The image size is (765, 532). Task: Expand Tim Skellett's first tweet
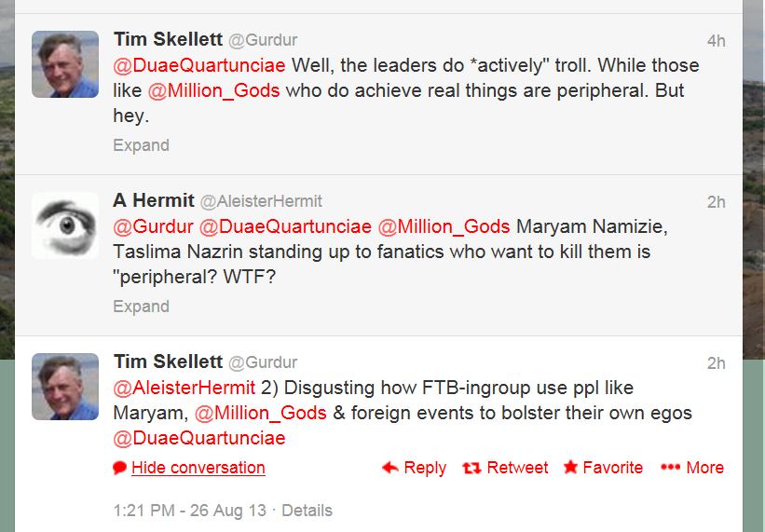[x=141, y=145]
